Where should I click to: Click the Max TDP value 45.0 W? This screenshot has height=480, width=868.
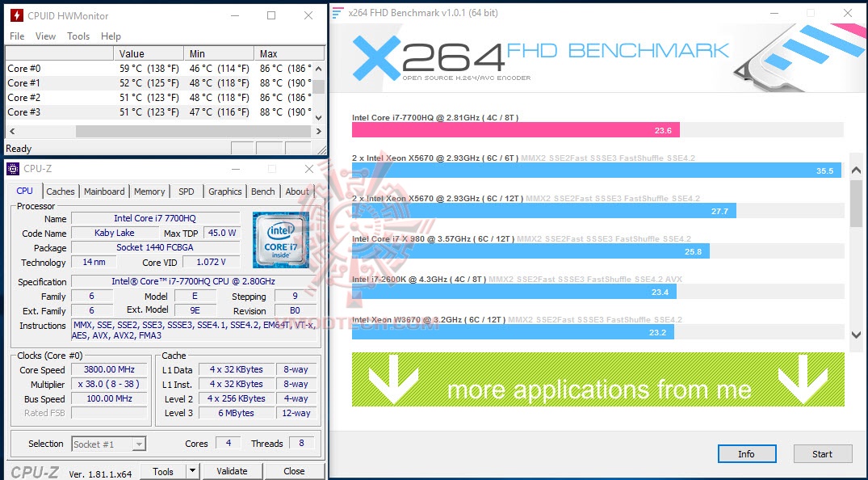click(222, 233)
